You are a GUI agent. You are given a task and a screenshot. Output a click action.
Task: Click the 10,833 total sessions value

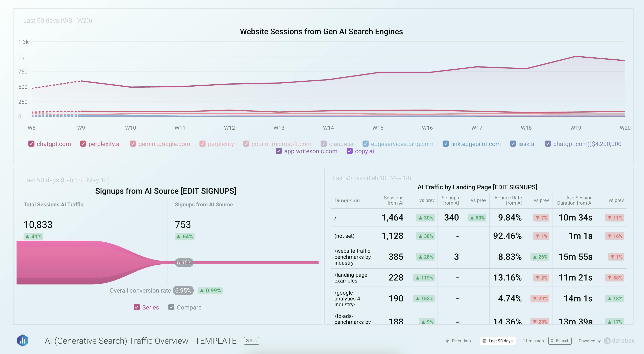click(38, 225)
